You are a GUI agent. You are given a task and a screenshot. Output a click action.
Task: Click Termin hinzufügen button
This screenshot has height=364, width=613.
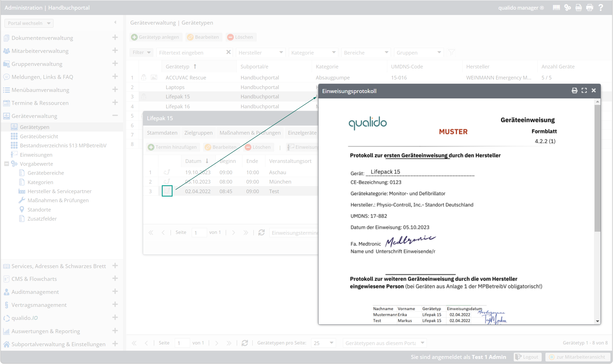(173, 147)
